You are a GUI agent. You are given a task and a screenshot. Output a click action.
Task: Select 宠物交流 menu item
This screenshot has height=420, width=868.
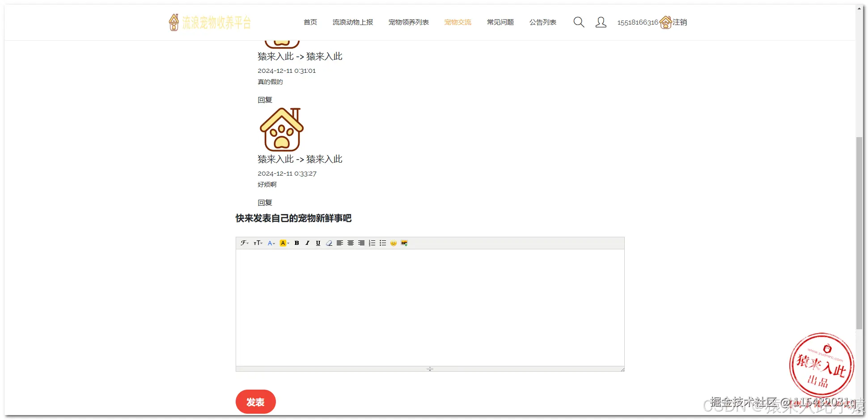458,22
